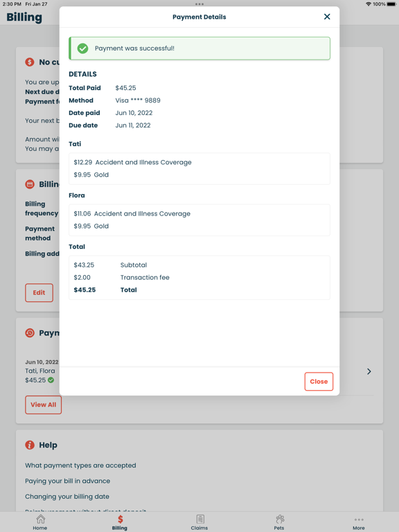
Task: Click the Wi-Fi status icon
Action: (369, 4)
